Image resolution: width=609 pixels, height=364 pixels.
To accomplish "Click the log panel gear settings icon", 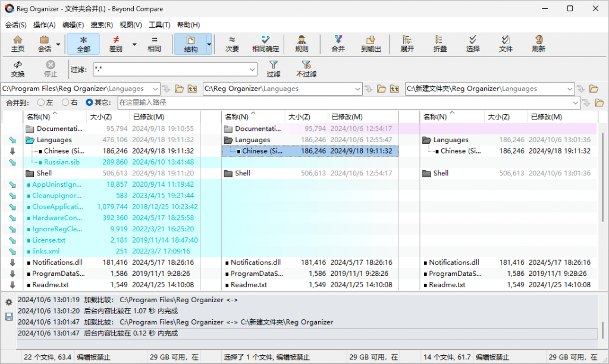I will coord(9,302).
